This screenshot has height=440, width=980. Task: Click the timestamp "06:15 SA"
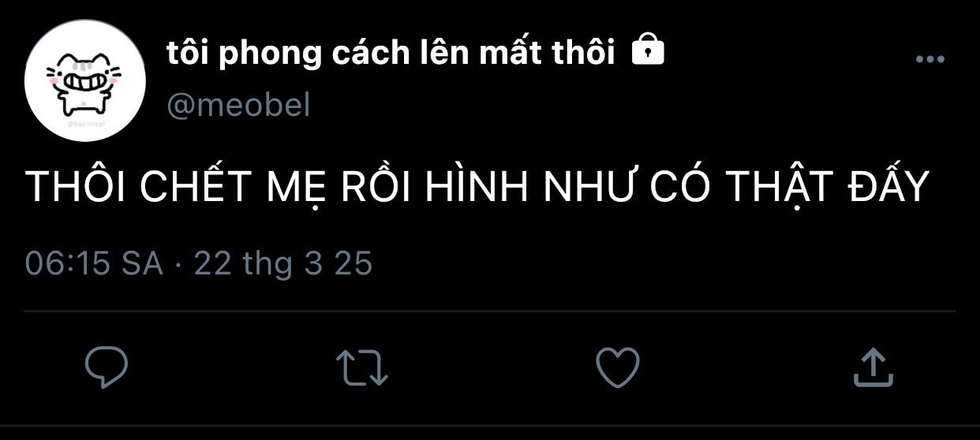pyautogui.click(x=94, y=263)
